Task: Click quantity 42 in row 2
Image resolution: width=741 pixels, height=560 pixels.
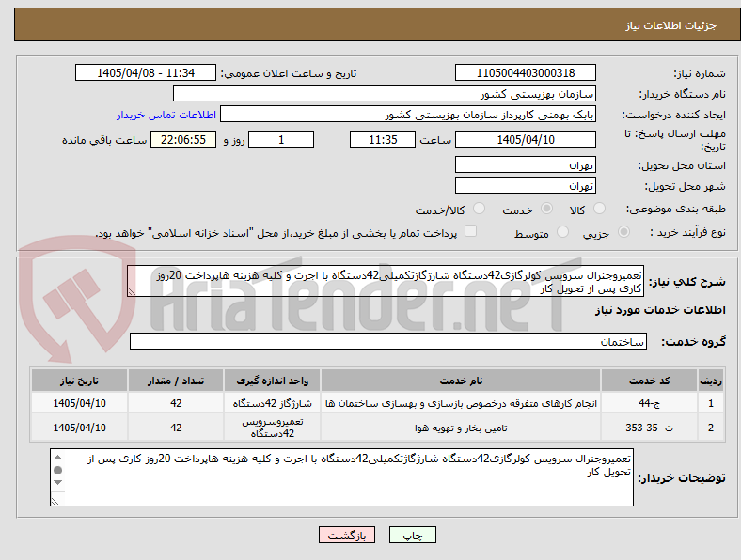Action: point(176,428)
